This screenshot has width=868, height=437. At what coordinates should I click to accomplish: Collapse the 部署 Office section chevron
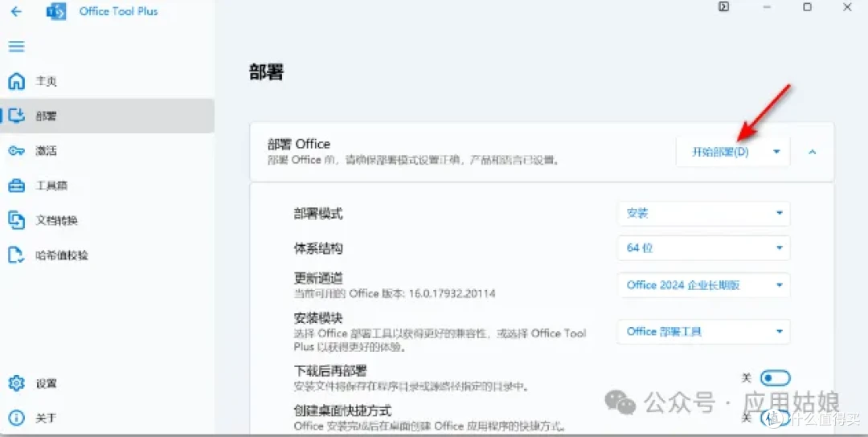pyautogui.click(x=812, y=152)
